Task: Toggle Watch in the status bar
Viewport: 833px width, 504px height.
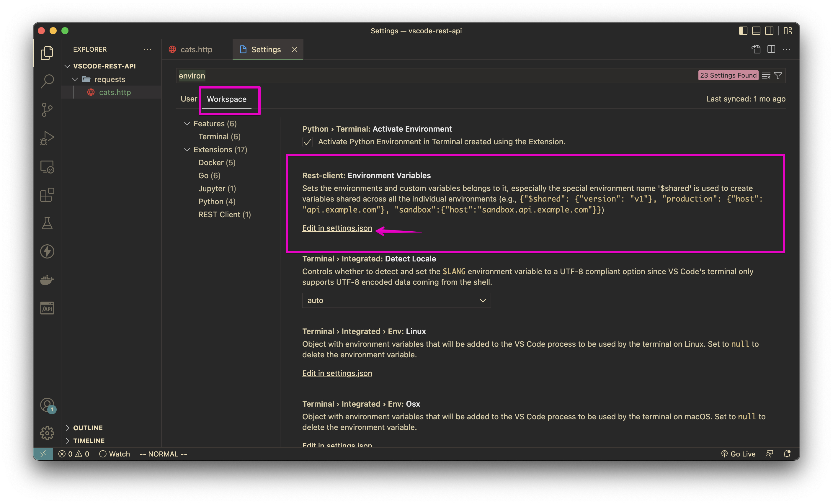Action: click(115, 454)
